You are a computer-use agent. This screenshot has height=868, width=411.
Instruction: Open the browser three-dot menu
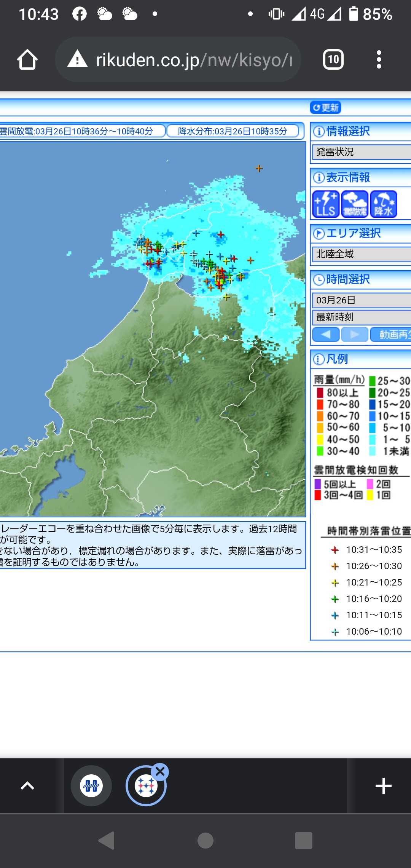coord(378,60)
